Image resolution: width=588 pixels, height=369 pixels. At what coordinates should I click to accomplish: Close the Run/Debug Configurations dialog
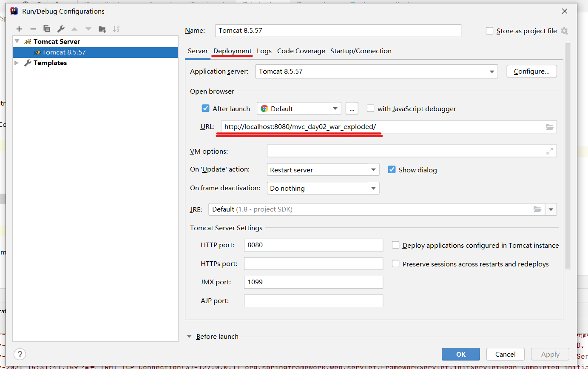coord(565,11)
